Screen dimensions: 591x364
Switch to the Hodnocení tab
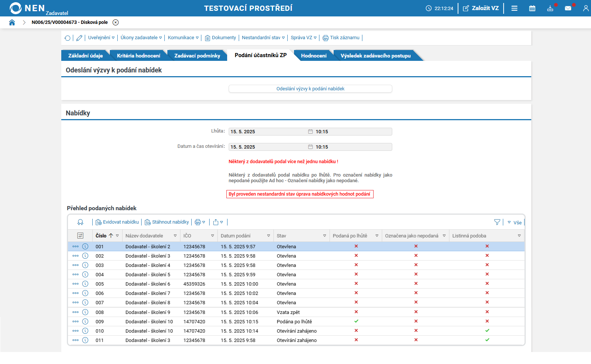pyautogui.click(x=313, y=56)
